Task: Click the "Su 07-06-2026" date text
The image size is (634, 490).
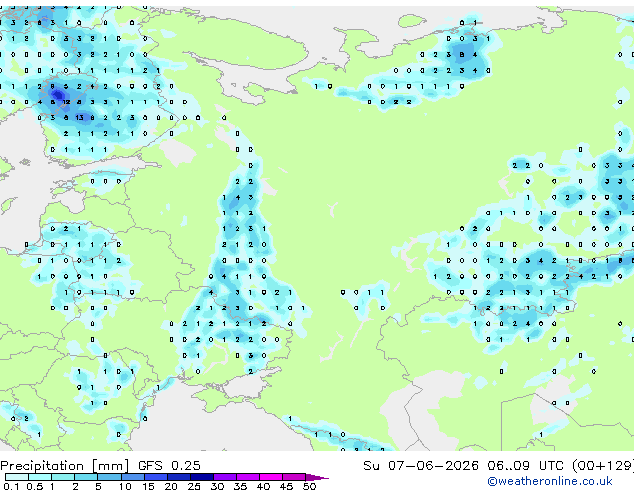Action: coord(421,466)
